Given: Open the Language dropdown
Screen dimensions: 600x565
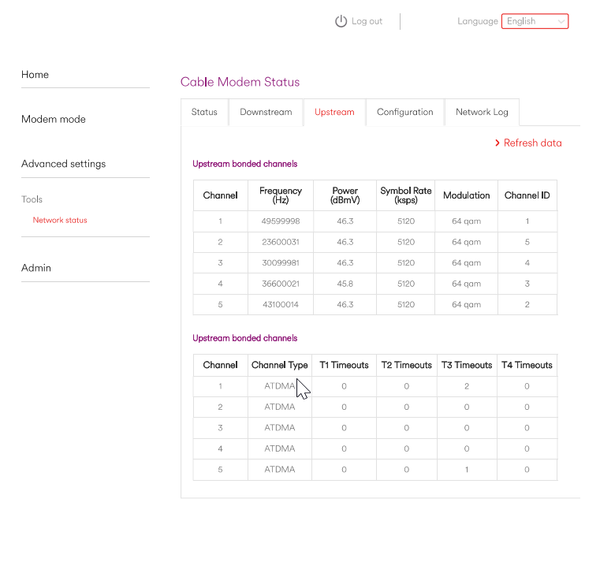Looking at the screenshot, I should (x=535, y=21).
